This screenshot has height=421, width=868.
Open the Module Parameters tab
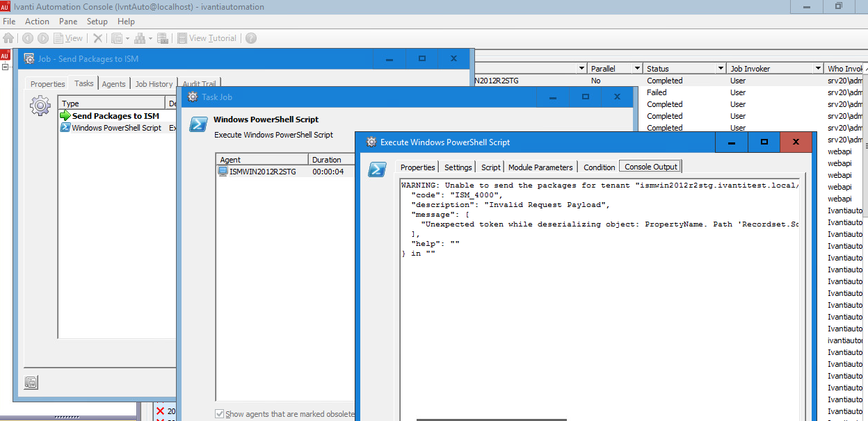click(540, 166)
